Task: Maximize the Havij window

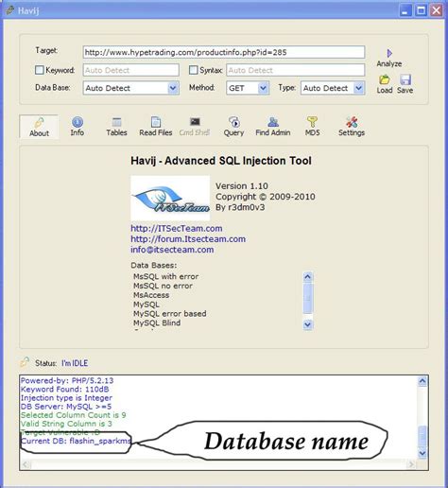Action: [421, 10]
